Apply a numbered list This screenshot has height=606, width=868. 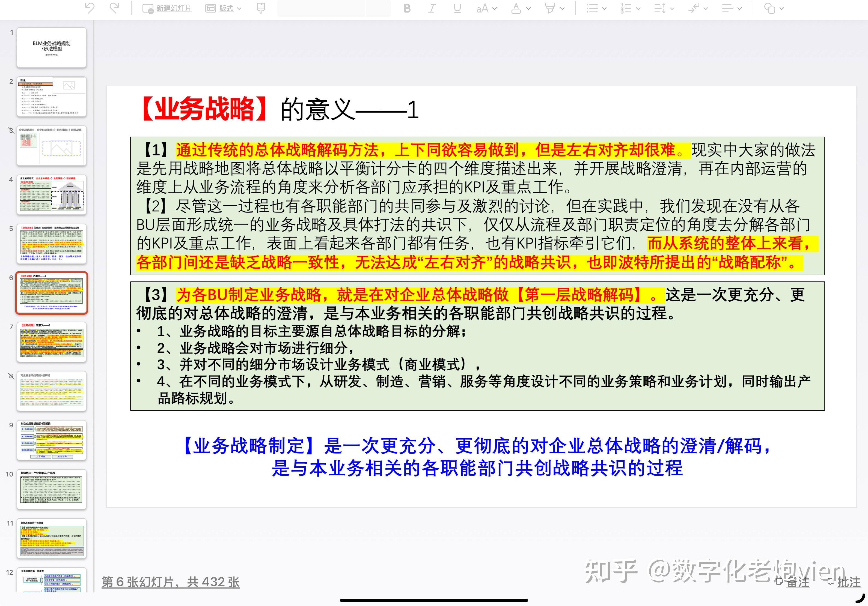click(x=626, y=8)
